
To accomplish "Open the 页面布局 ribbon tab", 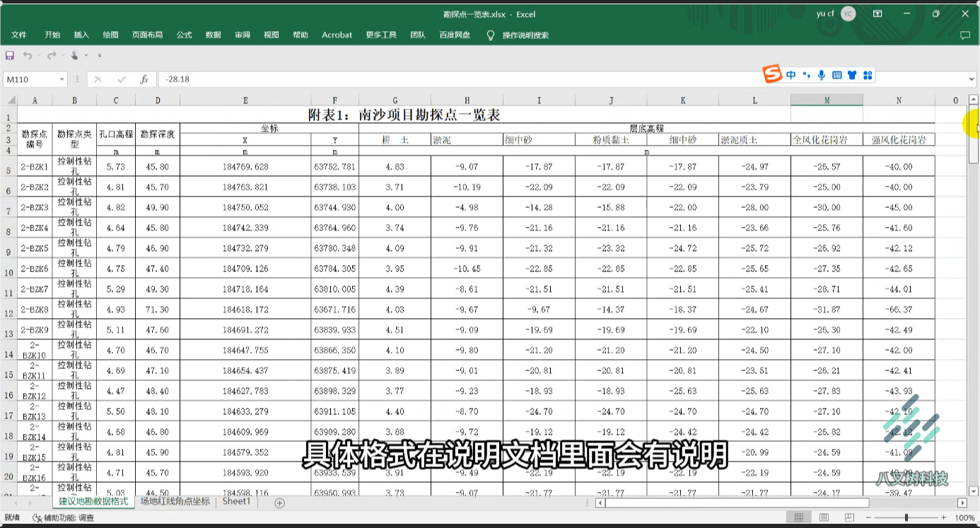I will [147, 35].
